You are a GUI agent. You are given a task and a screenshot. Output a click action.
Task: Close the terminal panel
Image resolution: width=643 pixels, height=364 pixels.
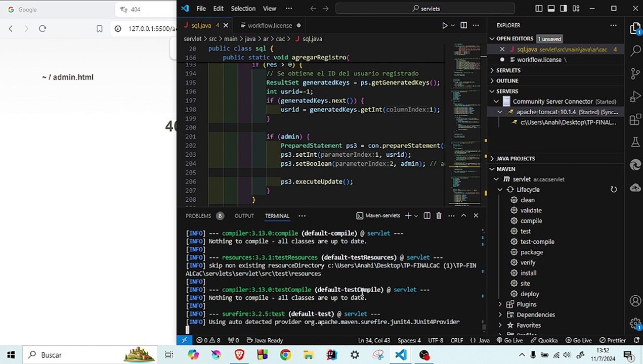tap(476, 215)
